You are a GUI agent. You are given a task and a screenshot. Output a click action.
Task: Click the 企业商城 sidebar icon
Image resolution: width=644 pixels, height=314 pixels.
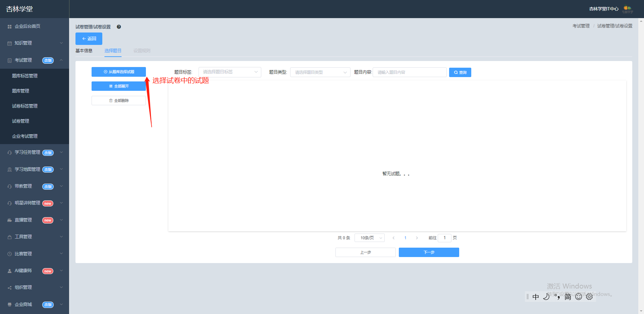pos(9,305)
